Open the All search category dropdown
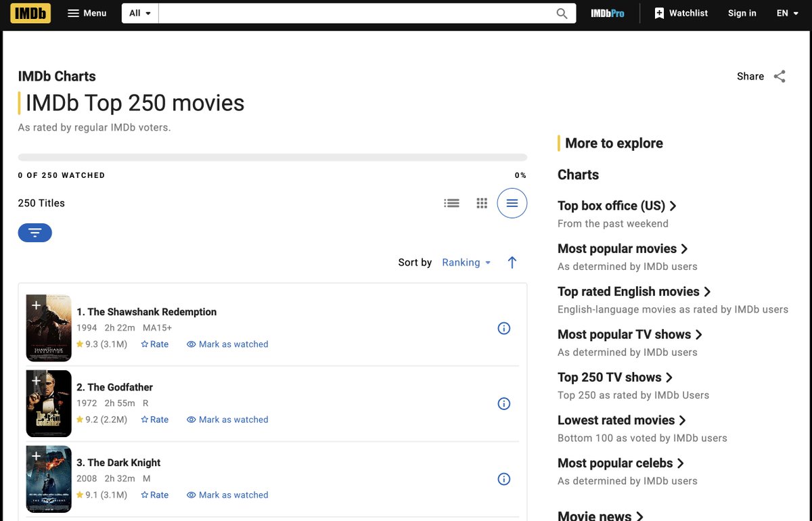The image size is (812, 521). pos(140,13)
